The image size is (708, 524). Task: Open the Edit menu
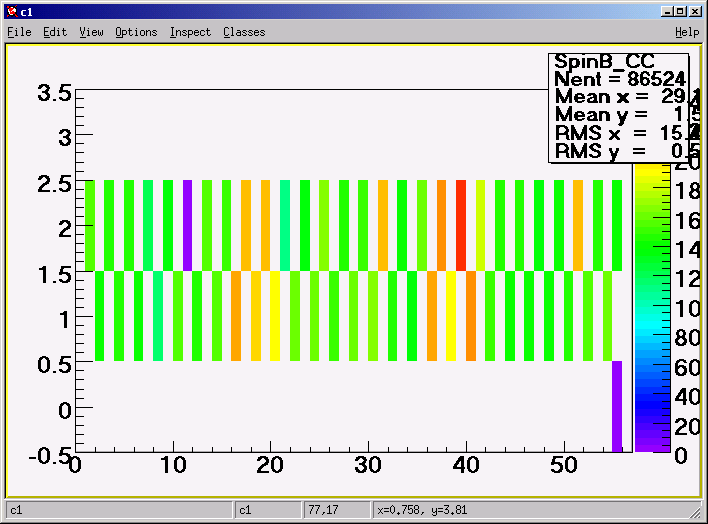pos(55,32)
